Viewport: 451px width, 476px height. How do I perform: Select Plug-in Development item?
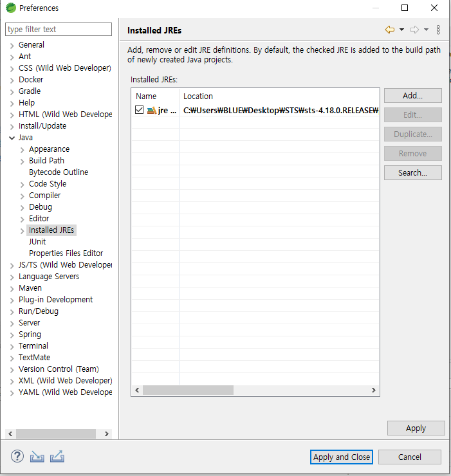pyautogui.click(x=55, y=300)
